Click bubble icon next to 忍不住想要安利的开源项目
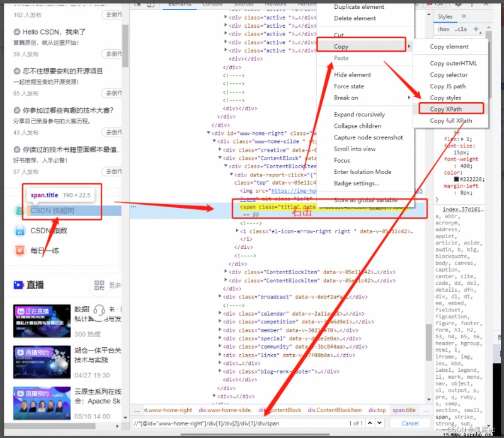Image resolution: width=504 pixels, height=438 pixels. [17, 71]
